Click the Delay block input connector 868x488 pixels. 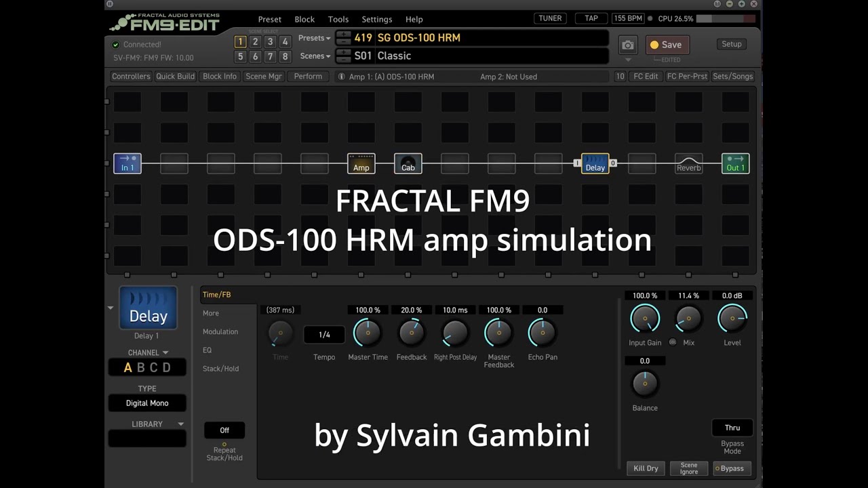577,163
